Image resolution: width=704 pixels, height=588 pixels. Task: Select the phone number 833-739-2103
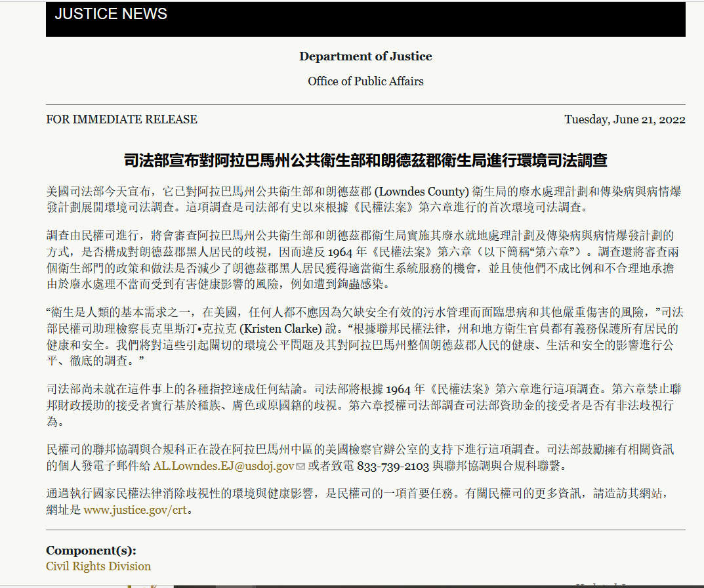click(x=393, y=467)
